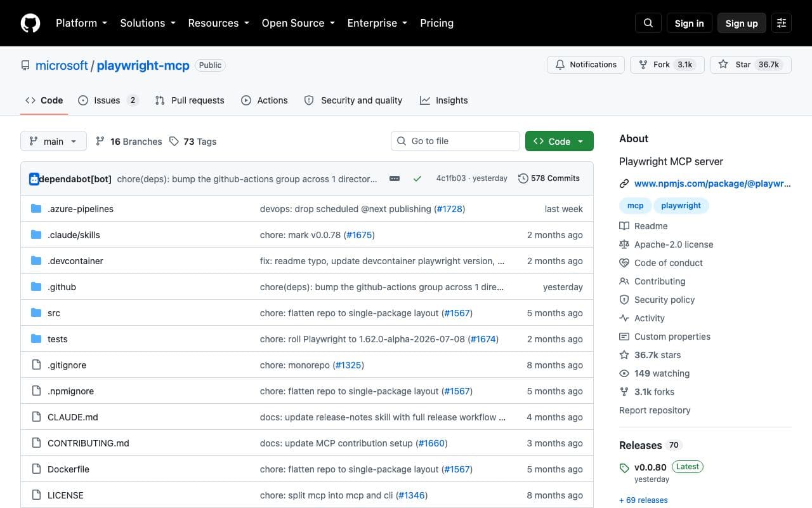The image size is (812, 508).
Task: View the 16 Branches link
Action: click(x=129, y=142)
